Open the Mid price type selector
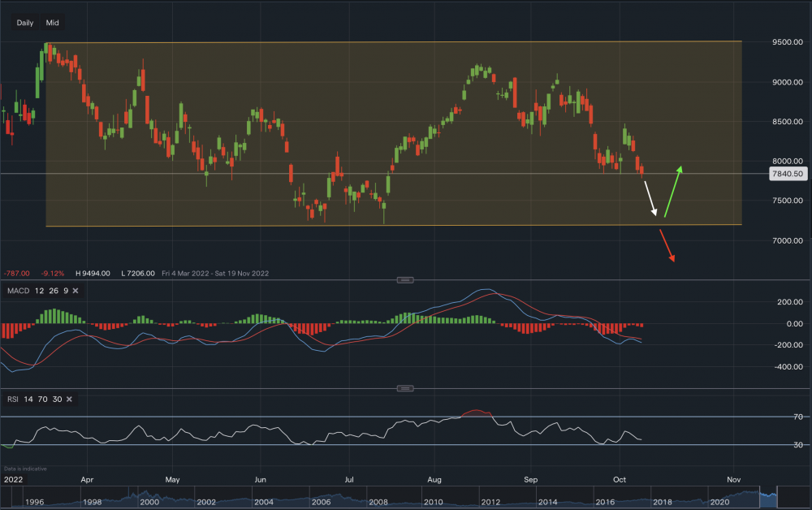Viewport: 812px width, 510px height. tap(52, 23)
